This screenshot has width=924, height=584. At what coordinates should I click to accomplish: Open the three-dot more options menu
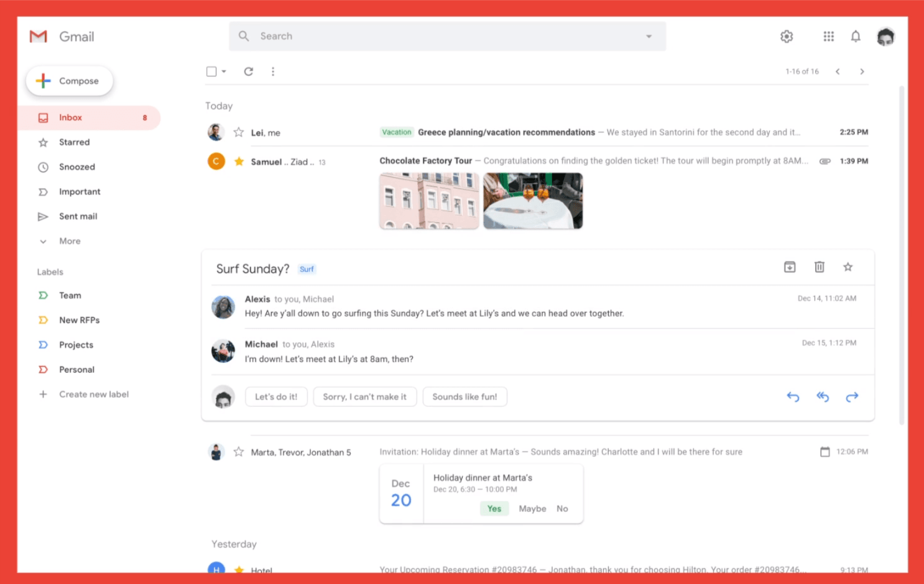click(x=272, y=71)
